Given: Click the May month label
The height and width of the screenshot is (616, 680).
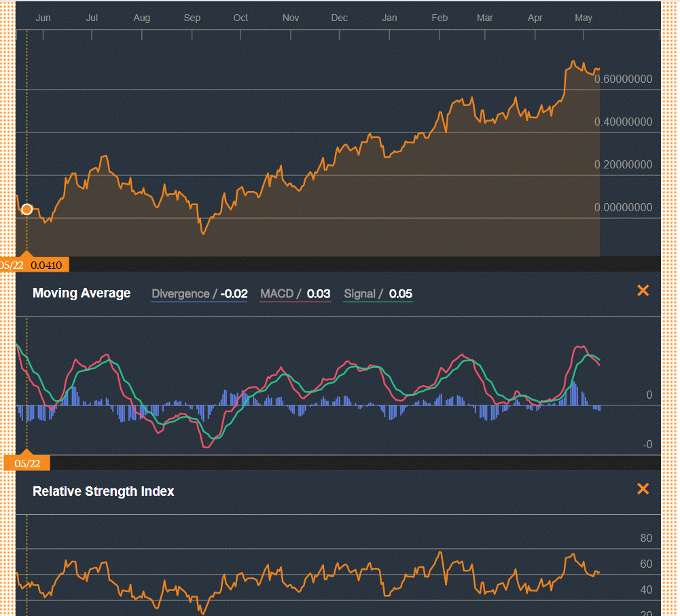Looking at the screenshot, I should point(584,18).
